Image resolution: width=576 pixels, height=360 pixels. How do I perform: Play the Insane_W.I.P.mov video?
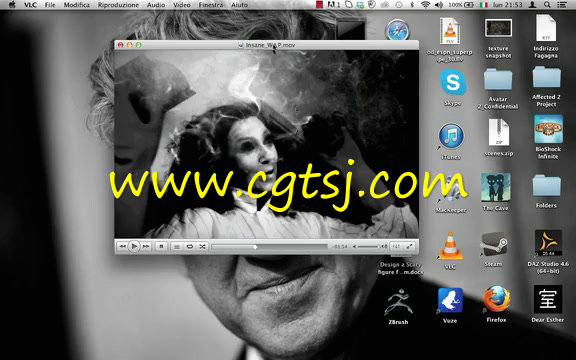pos(134,246)
